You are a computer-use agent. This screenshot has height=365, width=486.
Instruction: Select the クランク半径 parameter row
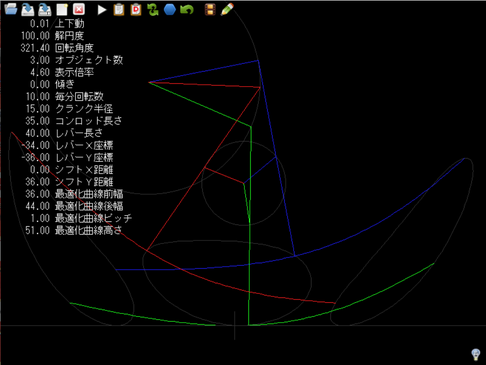69,109
